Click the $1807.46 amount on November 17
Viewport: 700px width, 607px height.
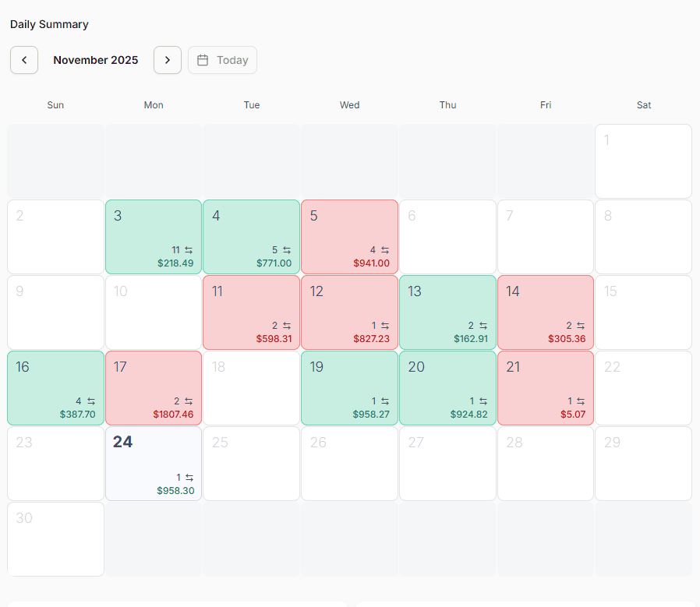tap(173, 415)
